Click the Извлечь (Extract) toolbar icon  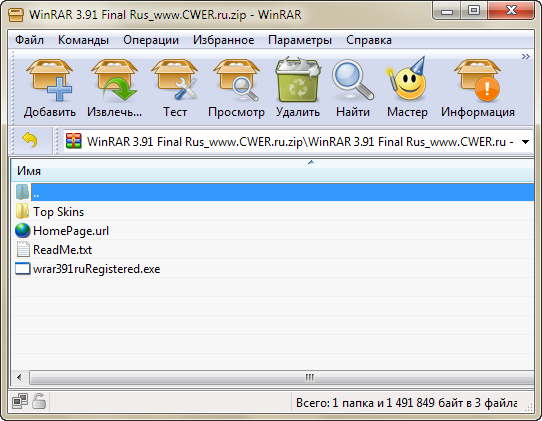pos(114,81)
